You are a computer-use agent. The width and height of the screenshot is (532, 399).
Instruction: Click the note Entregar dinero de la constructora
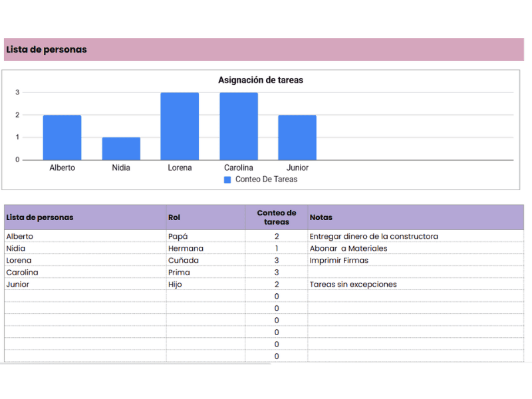tap(374, 236)
